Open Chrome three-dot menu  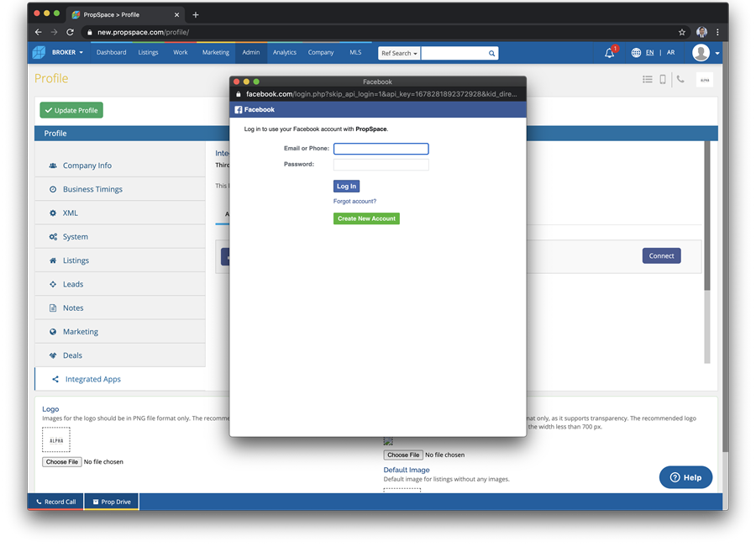(x=717, y=32)
